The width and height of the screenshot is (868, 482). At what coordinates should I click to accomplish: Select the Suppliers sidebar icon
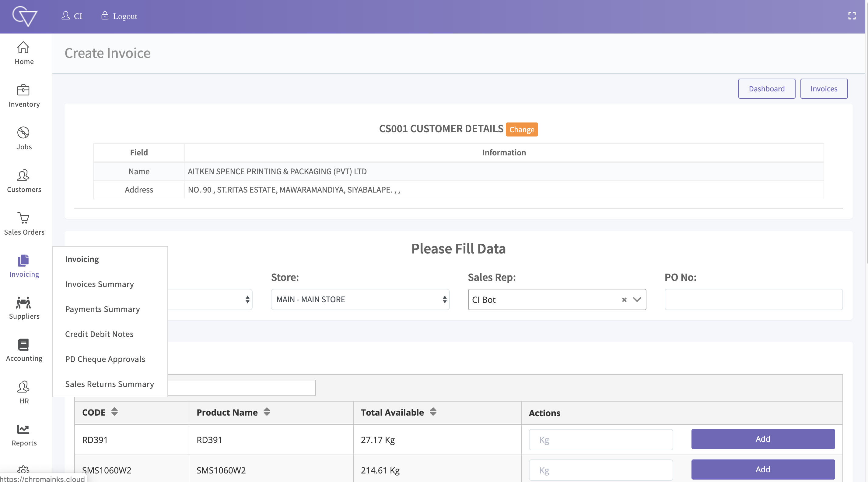[x=24, y=307]
